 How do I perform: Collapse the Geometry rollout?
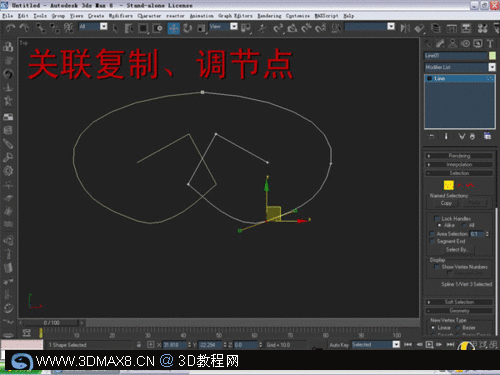[x=459, y=311]
